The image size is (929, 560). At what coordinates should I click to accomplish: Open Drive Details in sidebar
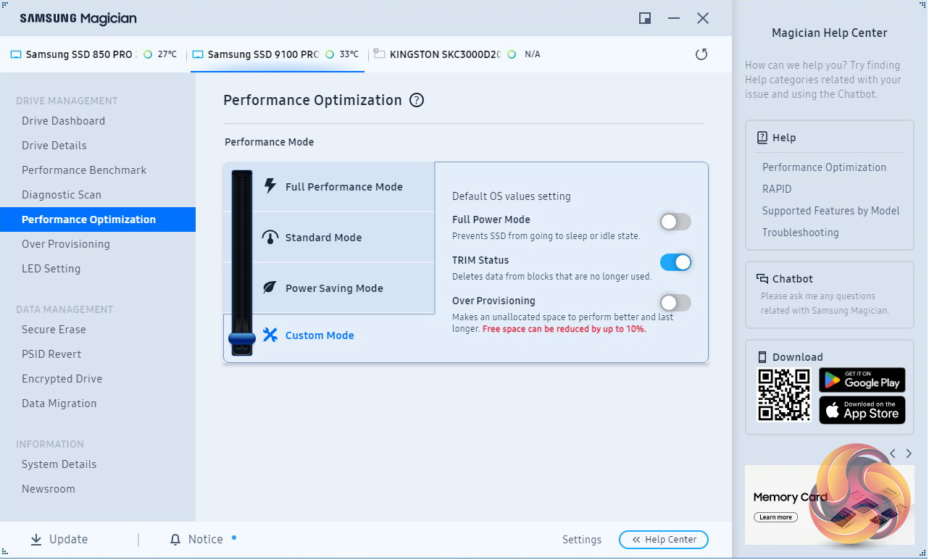pos(98,146)
